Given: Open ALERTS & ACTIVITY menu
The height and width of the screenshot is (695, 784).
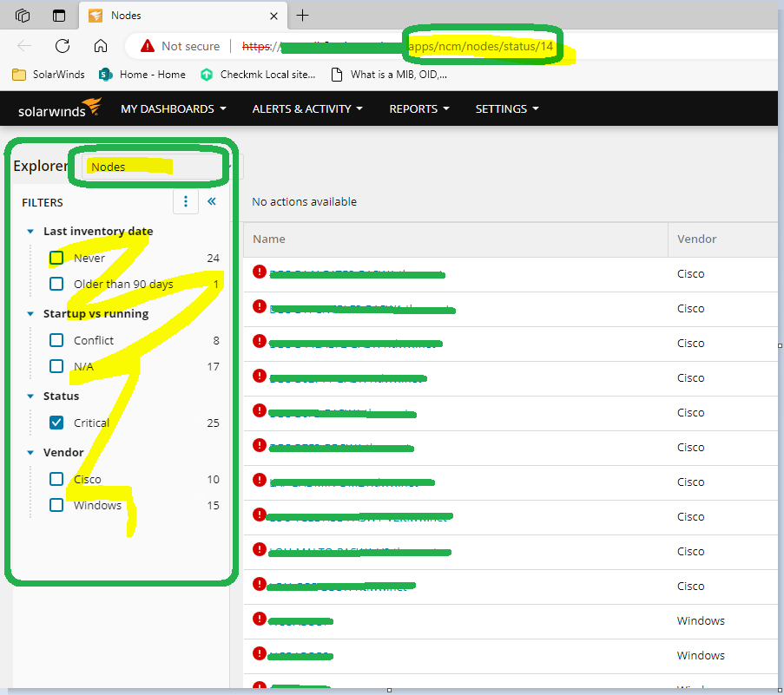Looking at the screenshot, I should pyautogui.click(x=307, y=109).
